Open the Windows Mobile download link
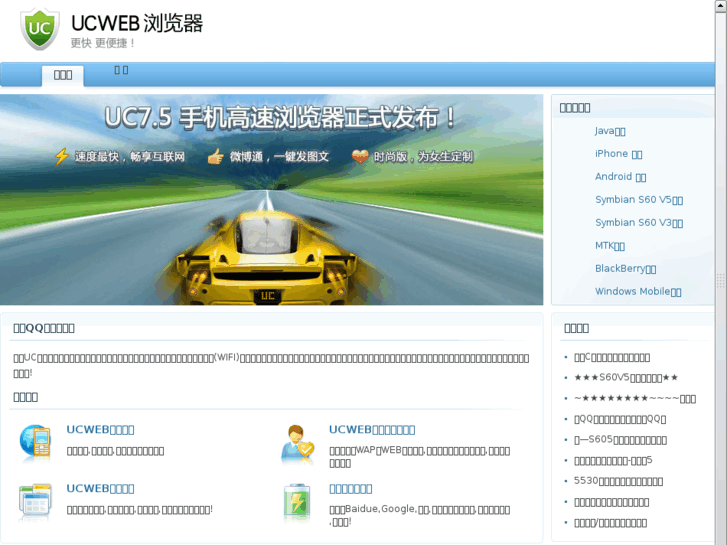The height and width of the screenshot is (545, 727). (638, 291)
